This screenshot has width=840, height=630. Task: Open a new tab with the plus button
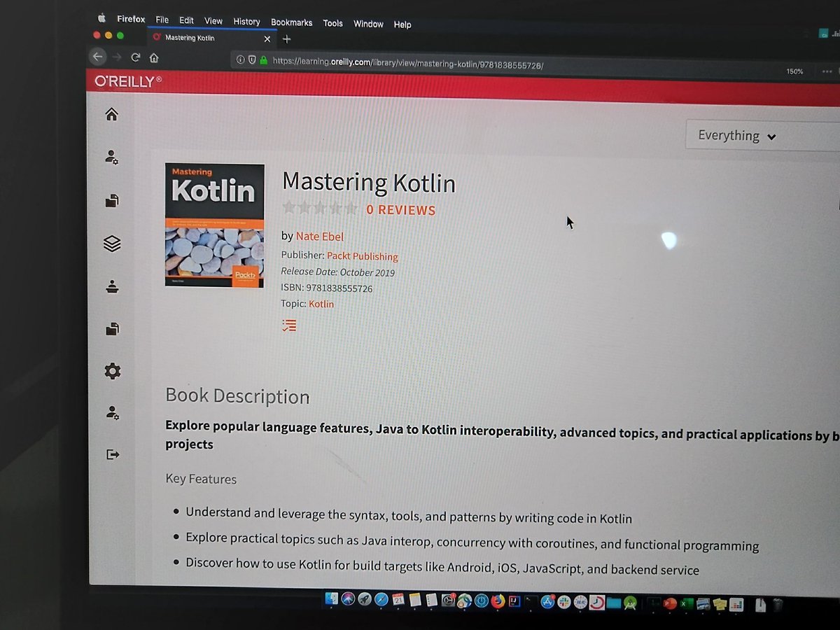click(x=286, y=39)
